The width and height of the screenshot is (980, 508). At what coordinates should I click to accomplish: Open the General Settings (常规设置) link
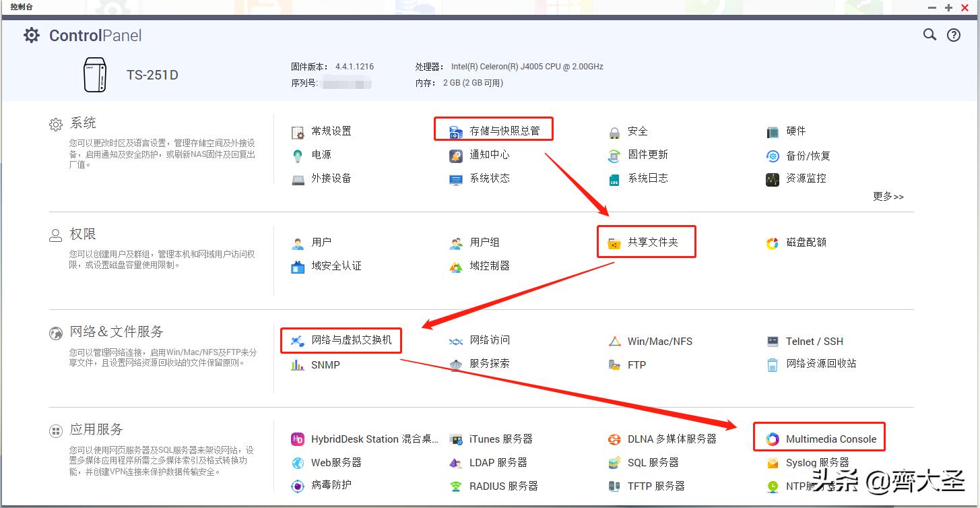tap(331, 131)
